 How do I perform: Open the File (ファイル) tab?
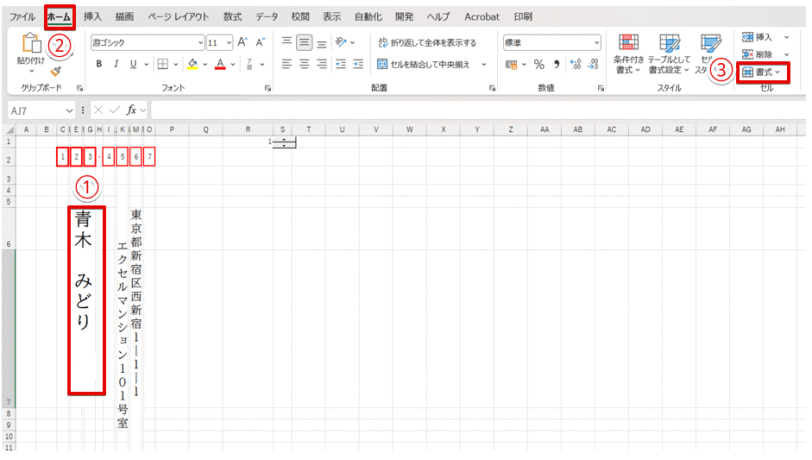pyautogui.click(x=22, y=17)
